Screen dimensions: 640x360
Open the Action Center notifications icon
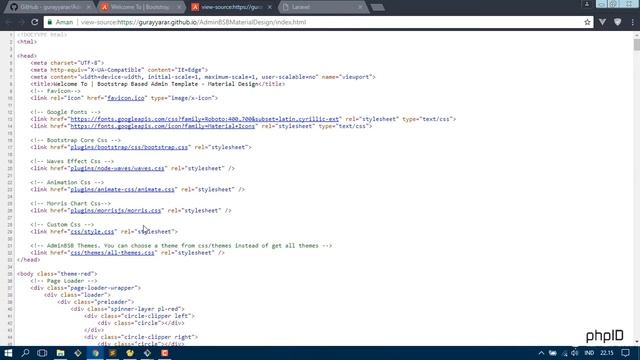click(x=625, y=353)
